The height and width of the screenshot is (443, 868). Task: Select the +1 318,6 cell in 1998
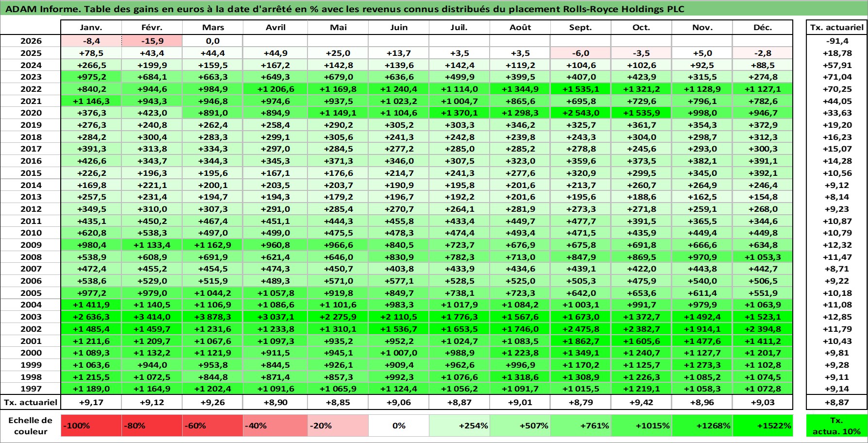tap(520, 377)
